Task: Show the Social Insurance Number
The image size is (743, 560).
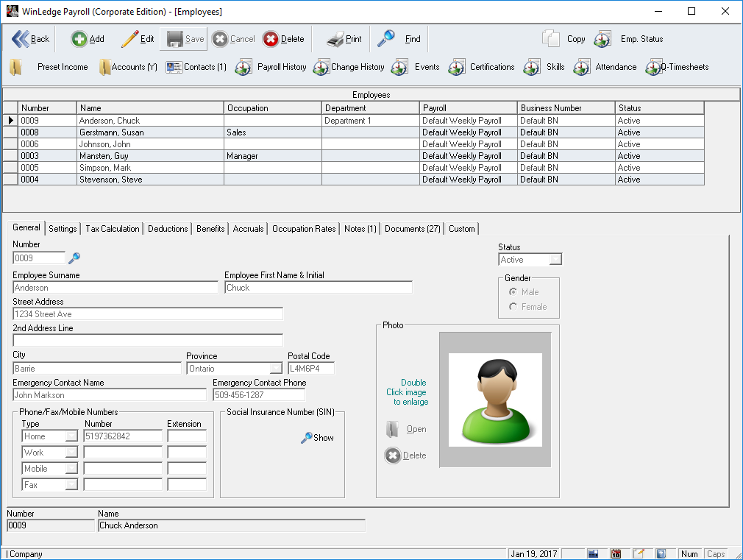Action: tap(317, 438)
